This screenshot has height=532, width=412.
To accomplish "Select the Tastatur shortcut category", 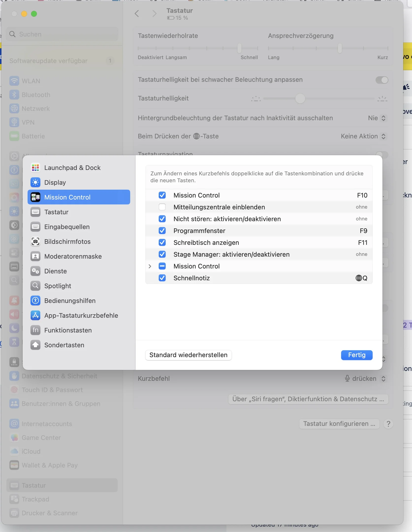I will click(x=79, y=212).
